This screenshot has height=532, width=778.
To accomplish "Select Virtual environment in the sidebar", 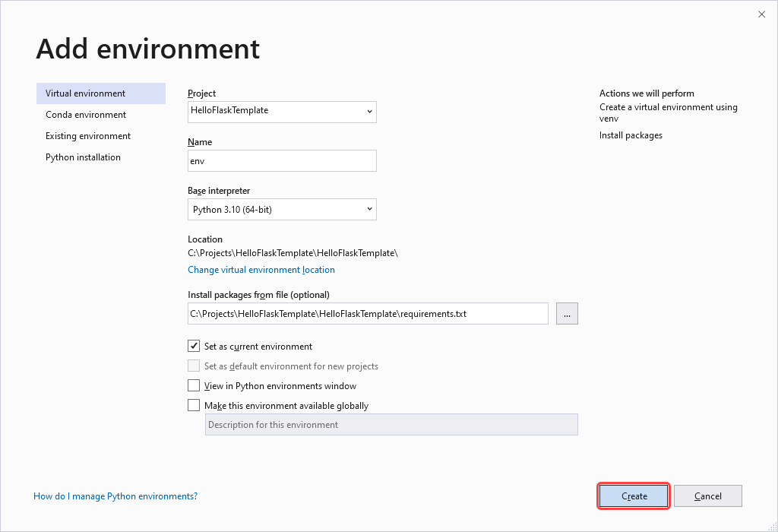I will pyautogui.click(x=84, y=93).
